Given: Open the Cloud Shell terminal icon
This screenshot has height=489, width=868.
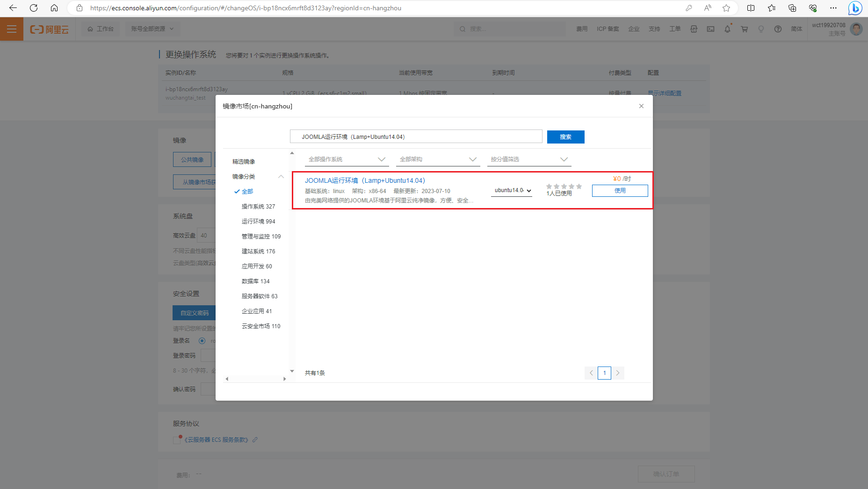Looking at the screenshot, I should coord(710,29).
